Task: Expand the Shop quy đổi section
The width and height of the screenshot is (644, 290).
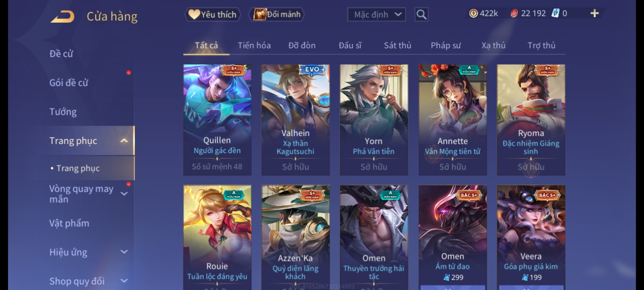Action: [124, 281]
